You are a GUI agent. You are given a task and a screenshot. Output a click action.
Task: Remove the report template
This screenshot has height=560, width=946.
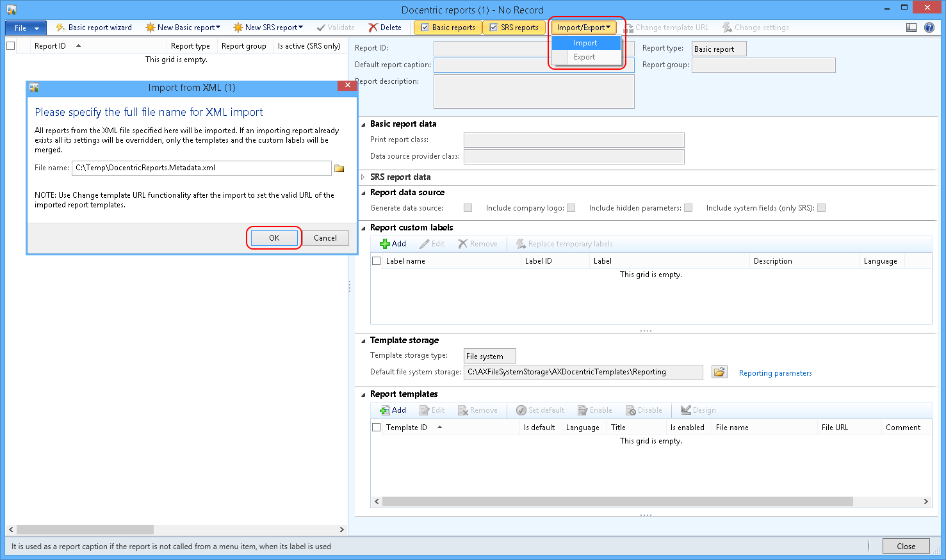pyautogui.click(x=478, y=410)
